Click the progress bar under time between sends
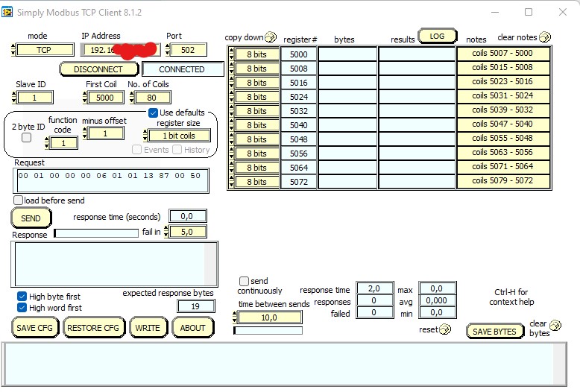Screen dimensions: 580x392 [x=268, y=331]
